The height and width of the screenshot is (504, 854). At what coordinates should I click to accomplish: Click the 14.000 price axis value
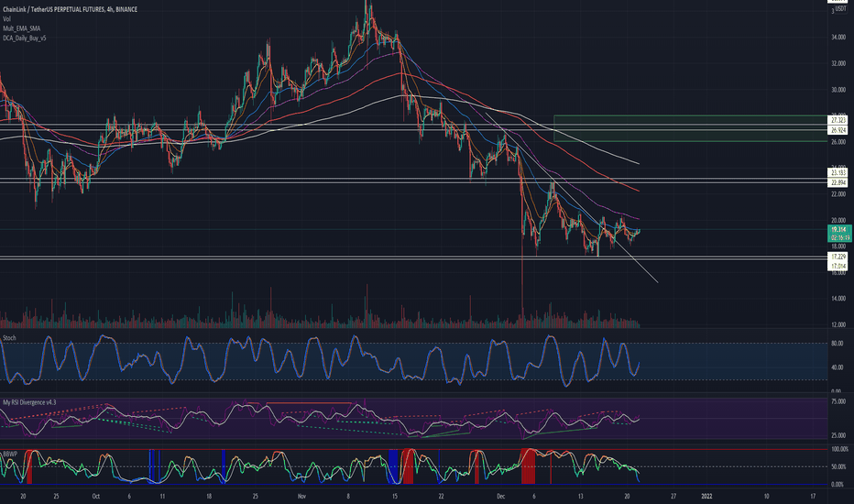coord(838,299)
